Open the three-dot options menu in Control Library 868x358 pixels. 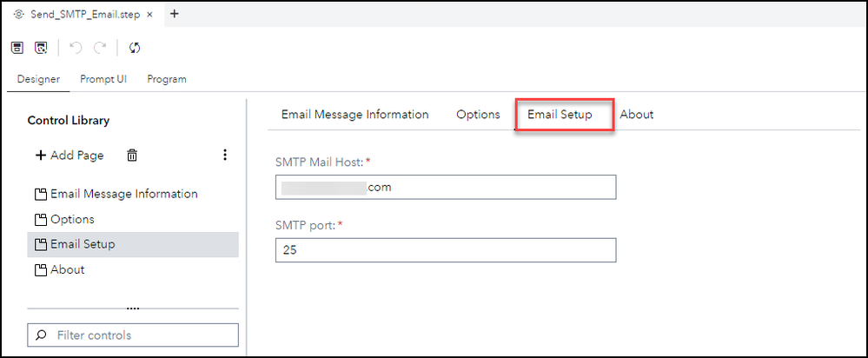point(224,156)
